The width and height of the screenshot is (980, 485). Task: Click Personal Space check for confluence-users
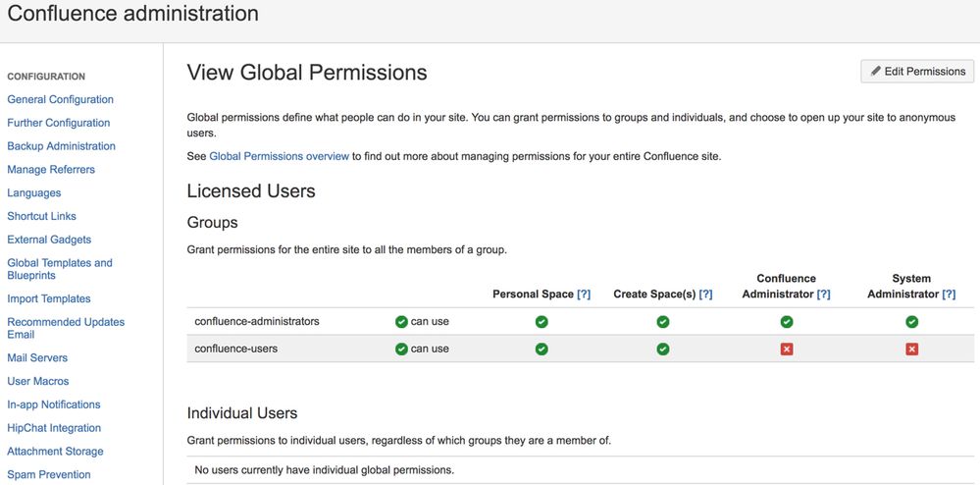pos(542,349)
